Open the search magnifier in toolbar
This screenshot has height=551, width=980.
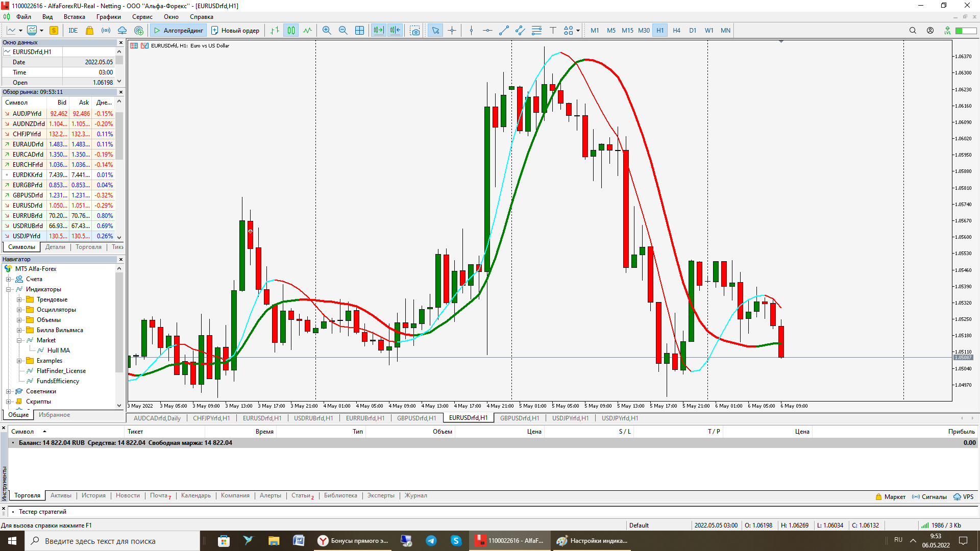(x=913, y=31)
